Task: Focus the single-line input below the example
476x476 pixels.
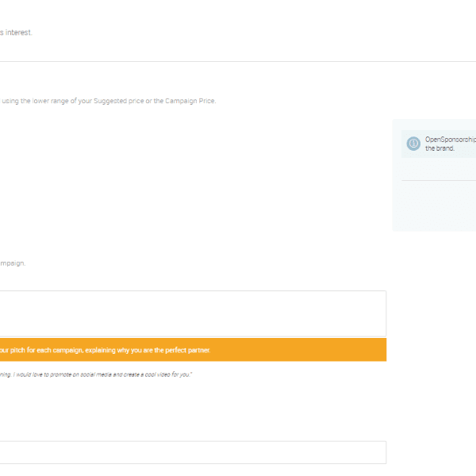Action: tap(190, 452)
